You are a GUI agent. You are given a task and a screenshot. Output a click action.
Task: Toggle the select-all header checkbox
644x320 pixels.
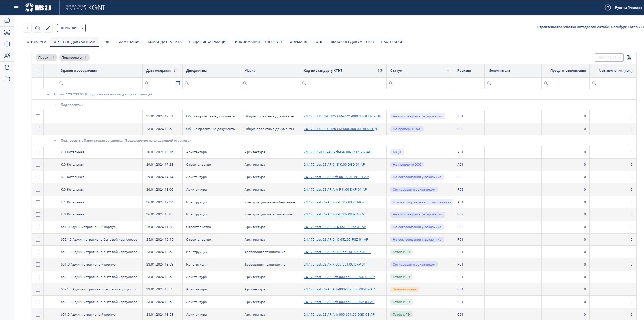click(38, 71)
